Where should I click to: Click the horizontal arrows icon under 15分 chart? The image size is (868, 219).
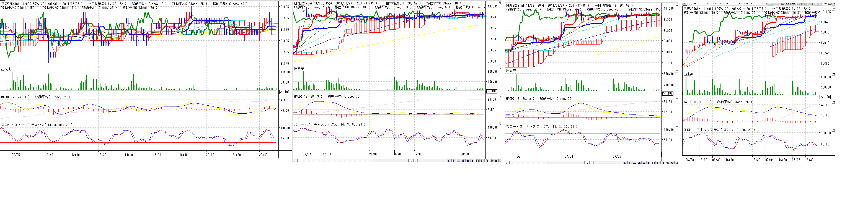(x=463, y=161)
